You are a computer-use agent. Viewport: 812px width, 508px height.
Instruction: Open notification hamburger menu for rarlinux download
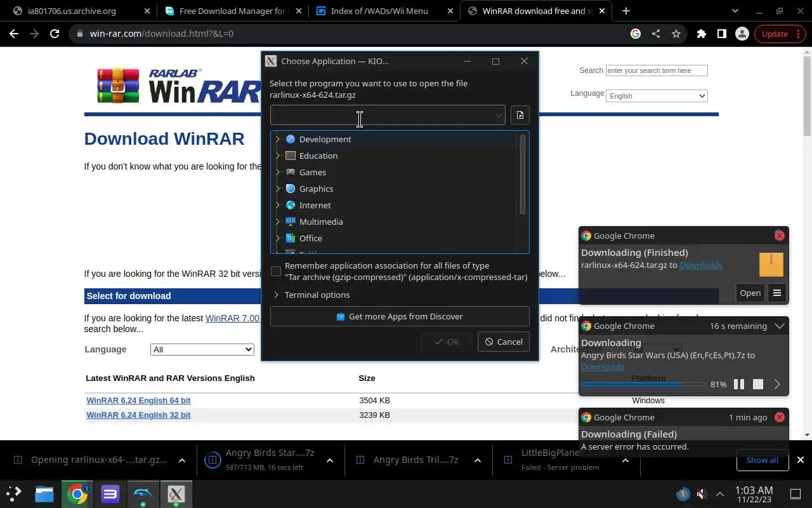[777, 293]
